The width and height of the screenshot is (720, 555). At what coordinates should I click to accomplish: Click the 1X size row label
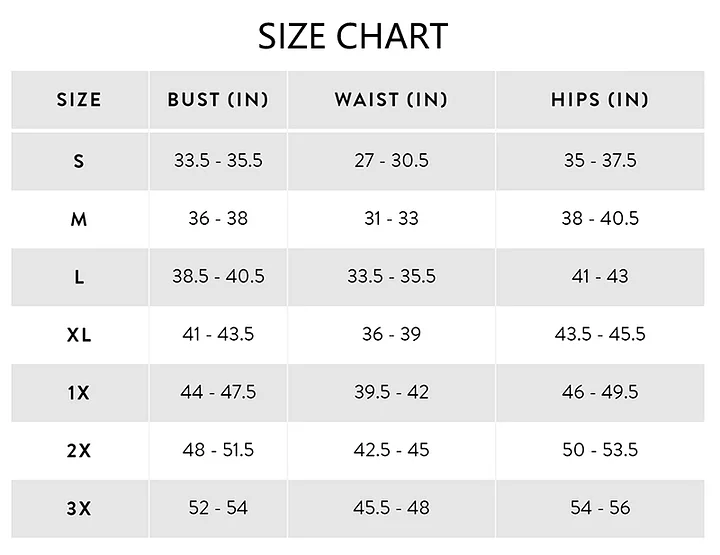click(x=79, y=392)
